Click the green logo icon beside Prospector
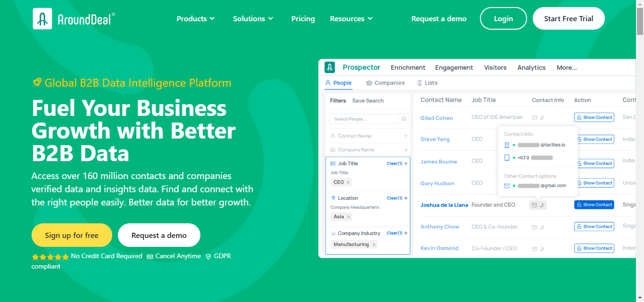The image size is (644, 302). pos(330,67)
